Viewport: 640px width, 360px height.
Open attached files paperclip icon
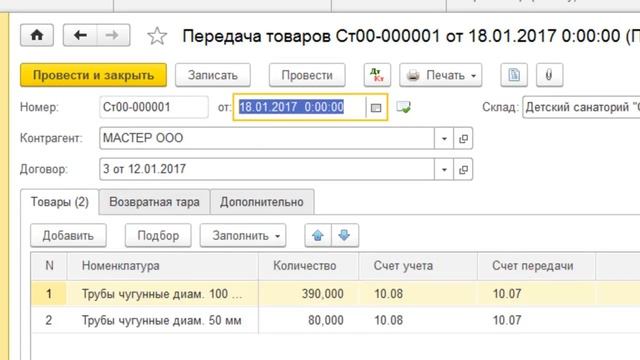[549, 75]
